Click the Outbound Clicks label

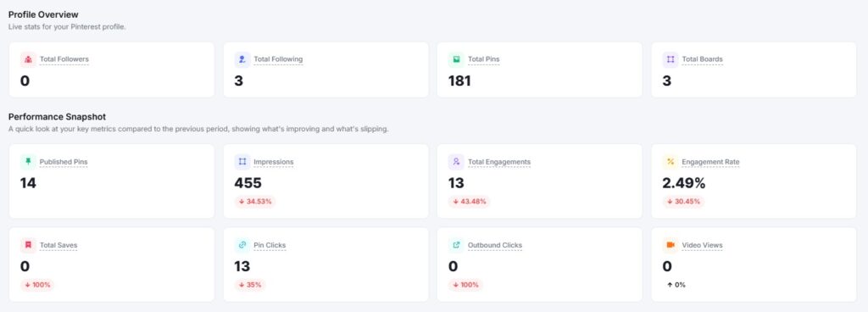(495, 245)
